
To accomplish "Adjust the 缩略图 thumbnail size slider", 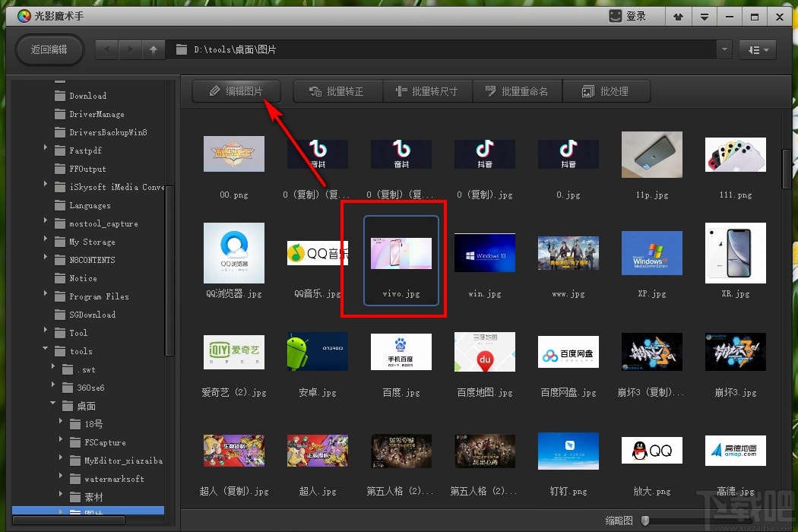I will (x=645, y=521).
